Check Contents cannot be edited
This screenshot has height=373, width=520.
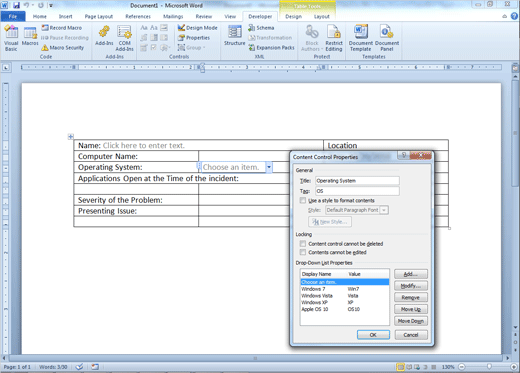click(303, 252)
